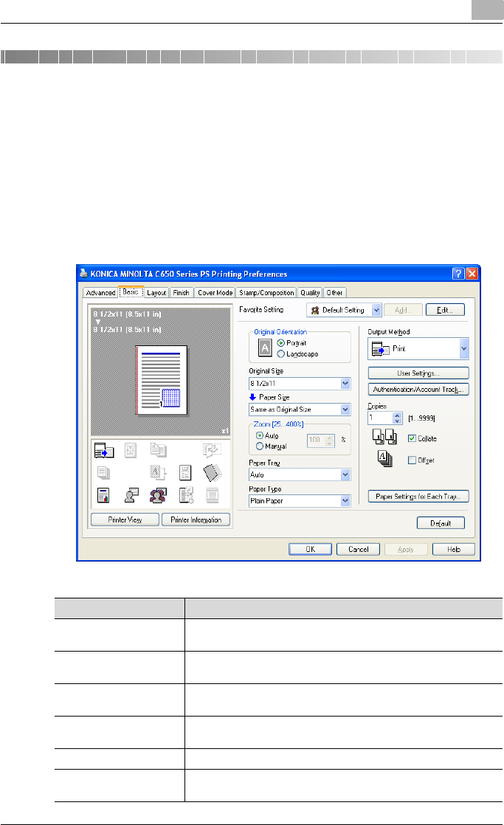Expand the Paper Type dropdown

pyautogui.click(x=345, y=501)
